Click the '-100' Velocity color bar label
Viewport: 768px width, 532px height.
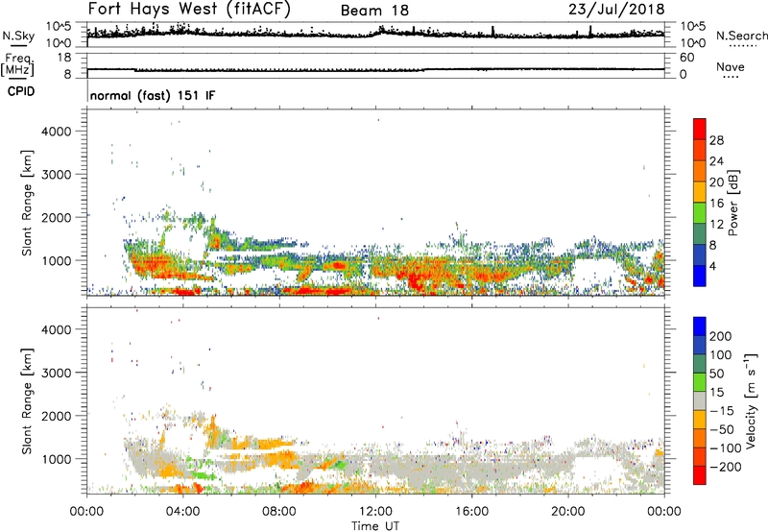click(726, 448)
